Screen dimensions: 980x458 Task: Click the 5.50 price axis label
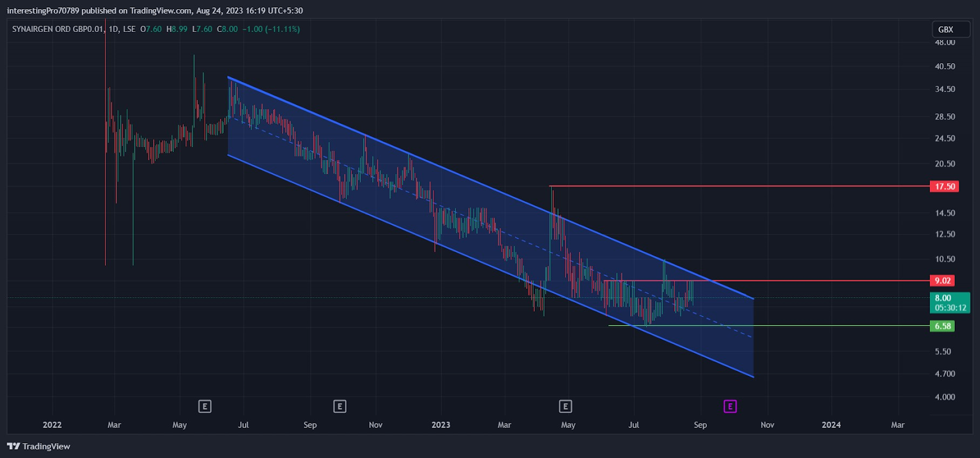[943, 352]
